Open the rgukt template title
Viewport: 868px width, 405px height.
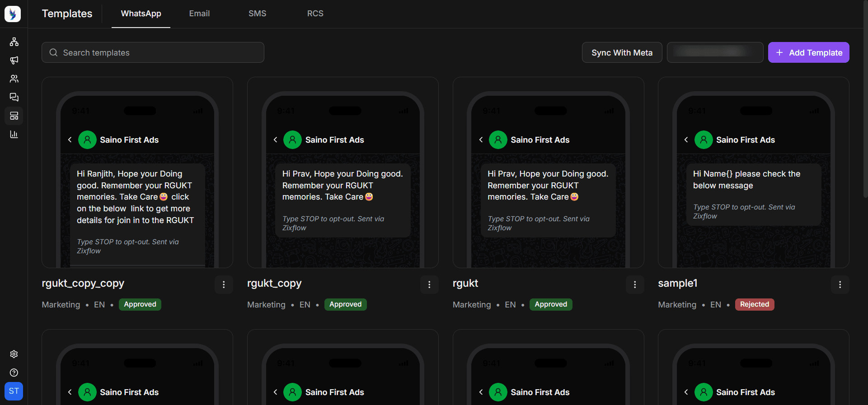(465, 284)
